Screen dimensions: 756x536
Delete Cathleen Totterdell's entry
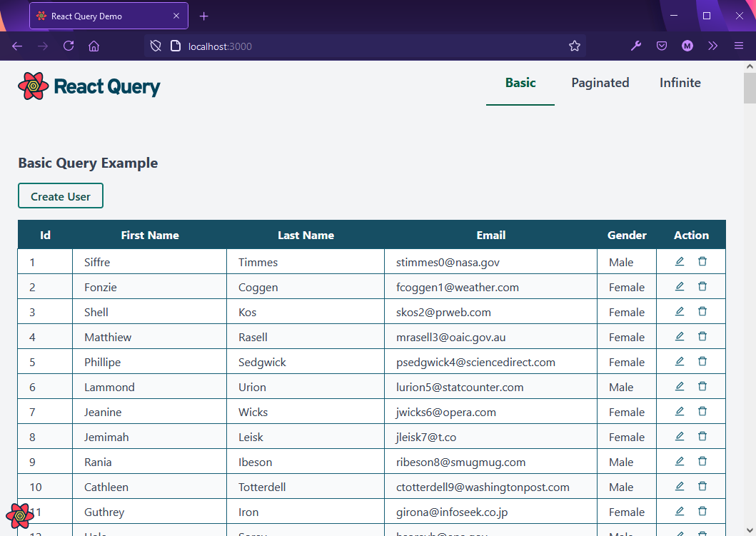coord(702,486)
